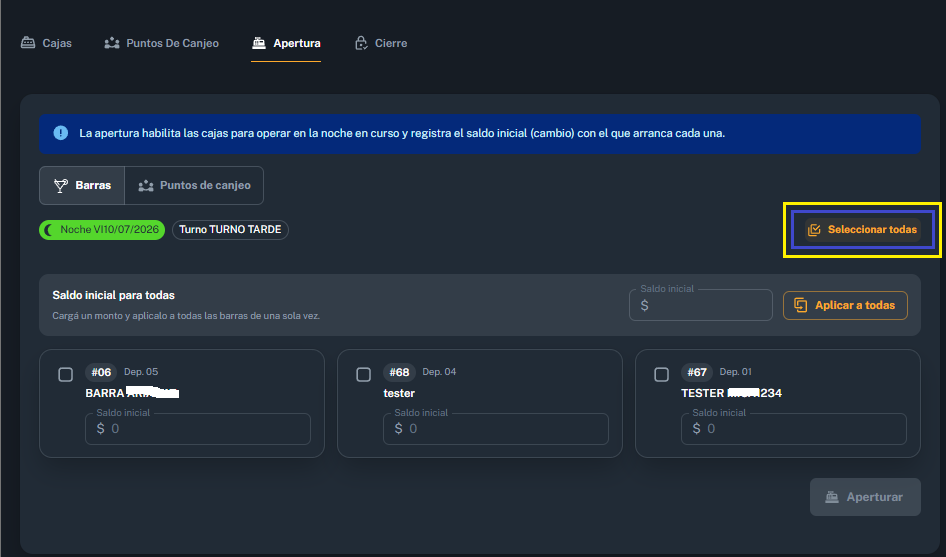This screenshot has width=946, height=557.
Task: Open the Apertura tab
Action: [286, 43]
